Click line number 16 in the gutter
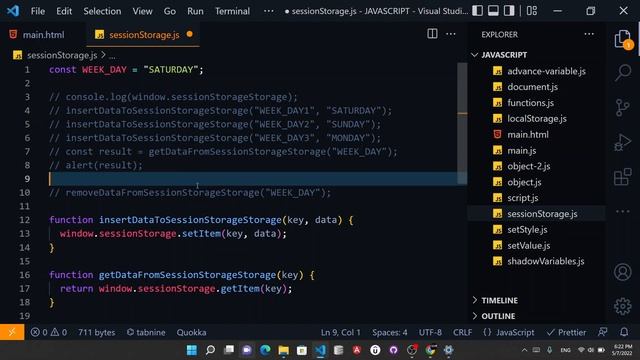 point(24,275)
